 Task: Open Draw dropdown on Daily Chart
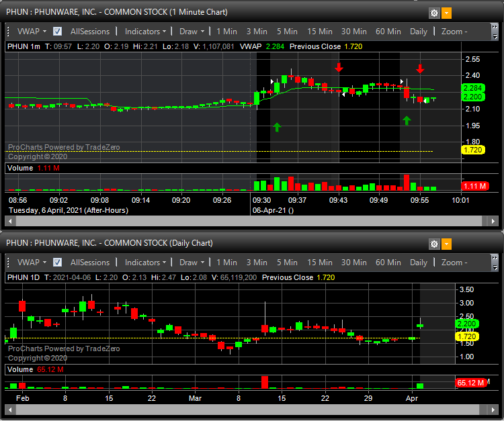192,263
